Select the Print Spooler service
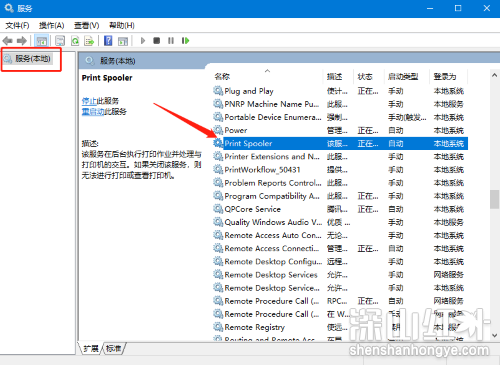Viewport: 500px width, 365px height. 340,143
